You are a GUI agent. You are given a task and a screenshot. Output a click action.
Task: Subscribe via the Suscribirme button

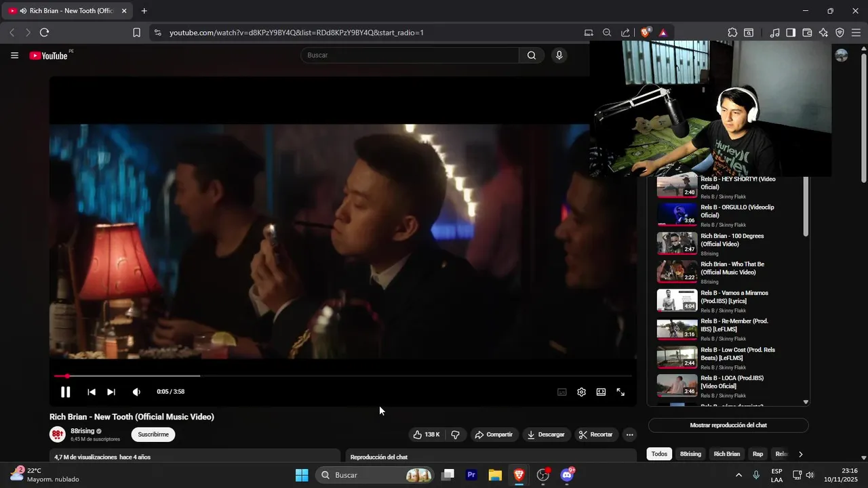(153, 434)
